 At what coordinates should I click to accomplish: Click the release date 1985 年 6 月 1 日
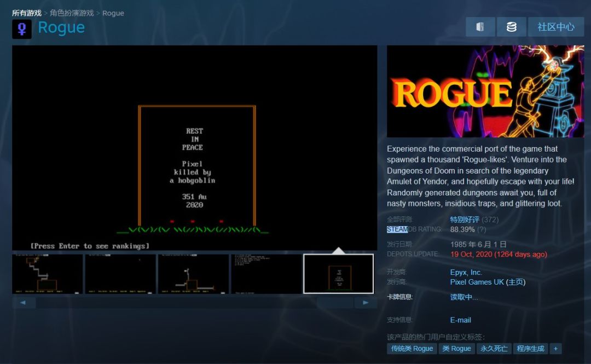click(x=478, y=245)
